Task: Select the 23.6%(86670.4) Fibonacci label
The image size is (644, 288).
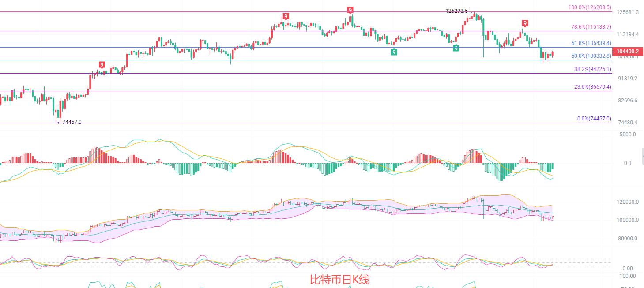Action: coord(592,87)
